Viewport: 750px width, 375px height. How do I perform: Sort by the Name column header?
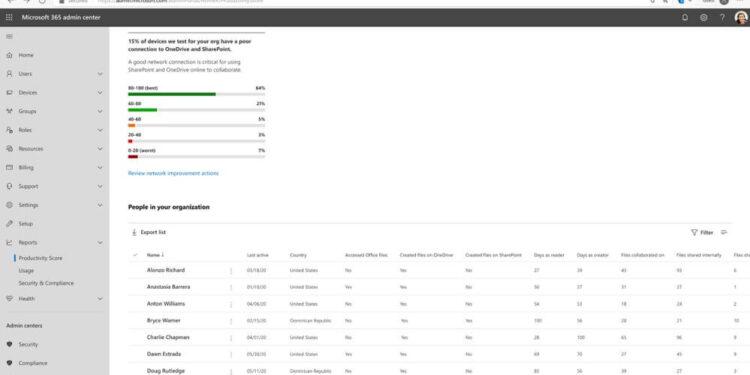(155, 255)
